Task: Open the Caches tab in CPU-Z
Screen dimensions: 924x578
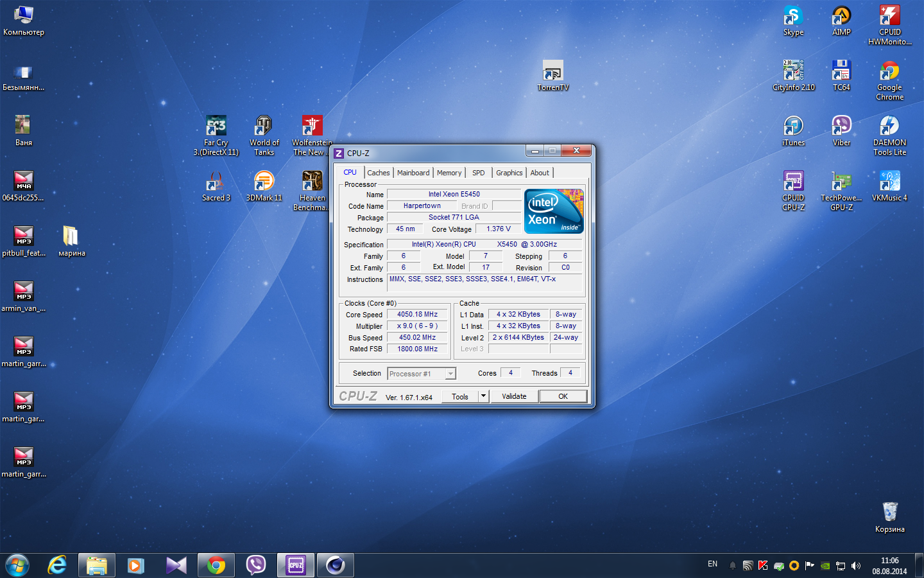Action: pos(378,173)
